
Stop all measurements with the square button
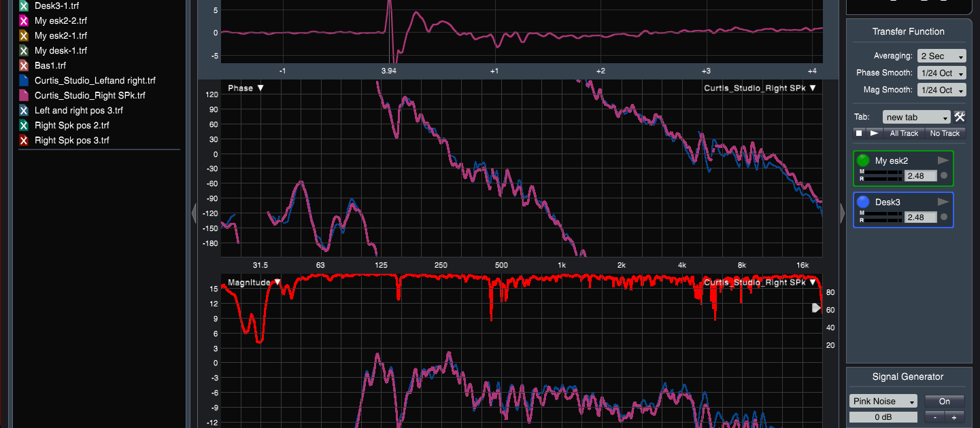(859, 133)
